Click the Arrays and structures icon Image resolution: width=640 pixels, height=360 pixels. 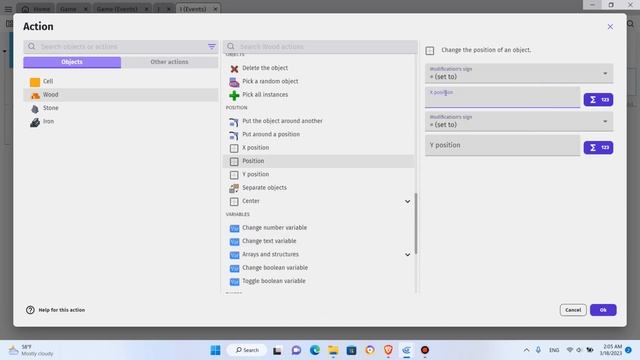click(234, 255)
